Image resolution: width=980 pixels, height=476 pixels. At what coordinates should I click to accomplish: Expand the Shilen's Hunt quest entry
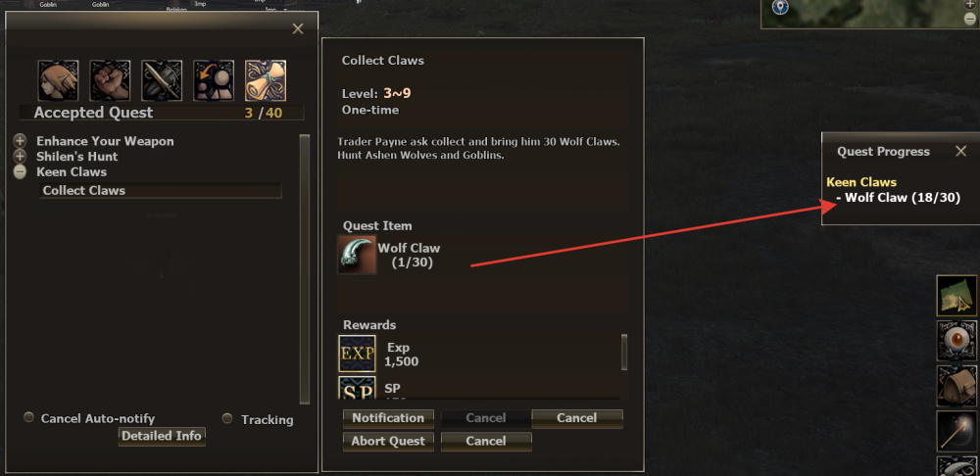pos(20,156)
